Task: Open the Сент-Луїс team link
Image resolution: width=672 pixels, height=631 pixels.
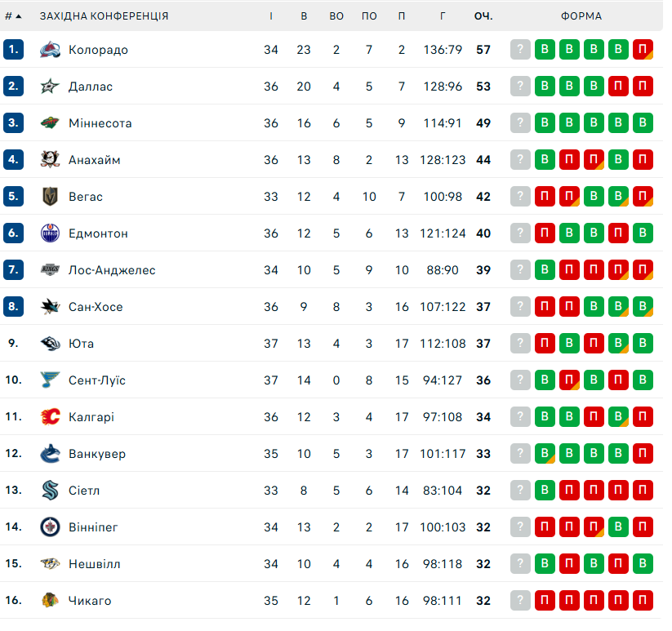Action: pos(97,380)
